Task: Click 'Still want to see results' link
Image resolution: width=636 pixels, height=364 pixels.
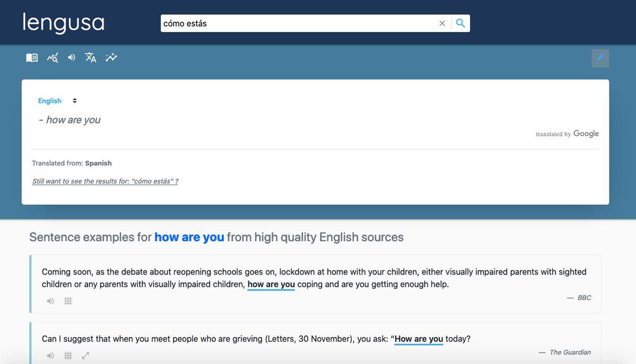Action: coord(105,181)
